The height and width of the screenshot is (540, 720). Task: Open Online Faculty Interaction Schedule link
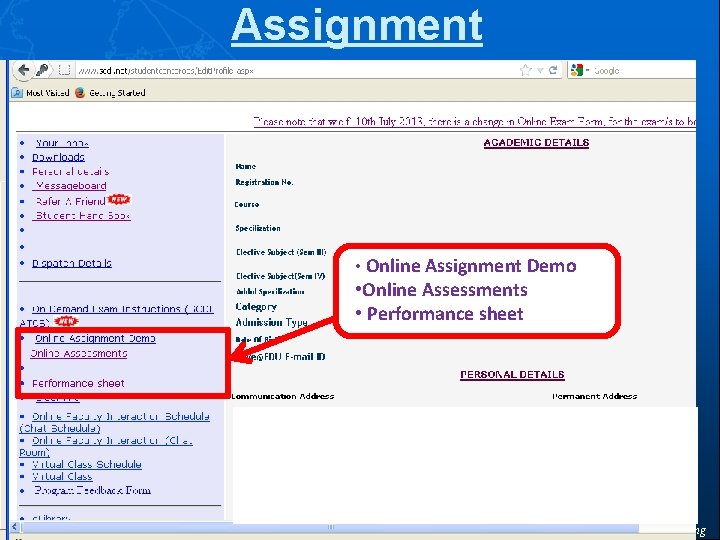coord(120,416)
